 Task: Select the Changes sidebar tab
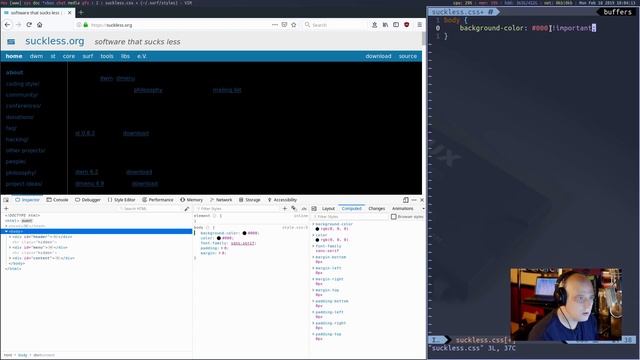click(376, 209)
